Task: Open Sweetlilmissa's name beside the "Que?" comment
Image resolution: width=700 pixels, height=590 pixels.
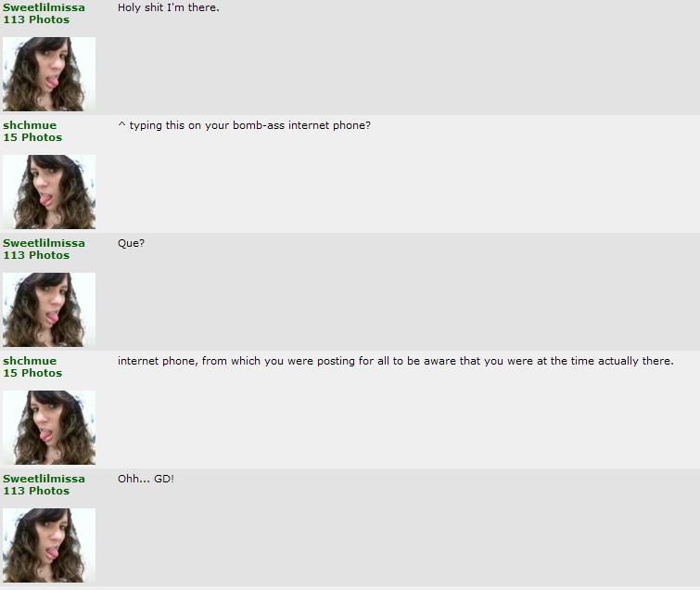Action: tap(44, 243)
